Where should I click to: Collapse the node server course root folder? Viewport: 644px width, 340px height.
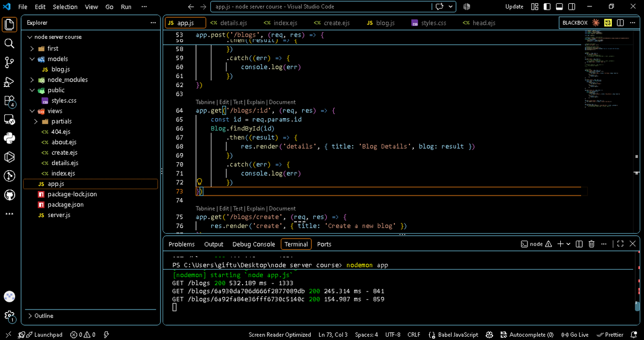pyautogui.click(x=30, y=37)
